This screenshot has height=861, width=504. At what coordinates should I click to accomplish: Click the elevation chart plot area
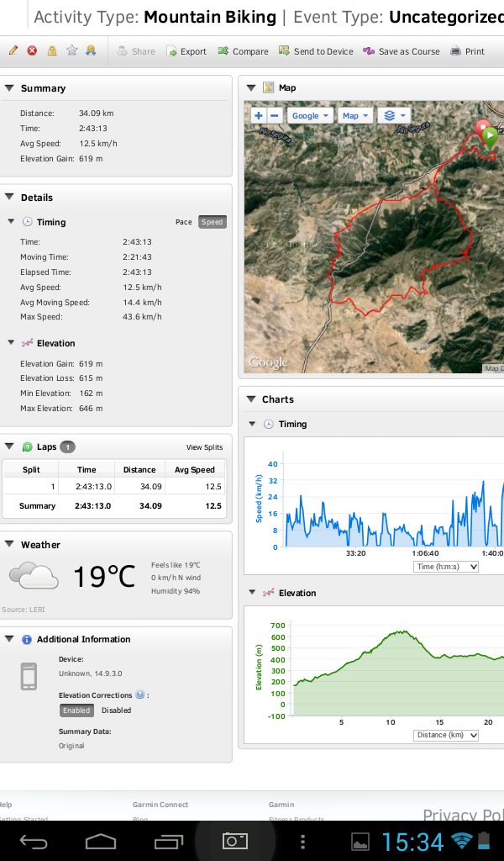click(397, 670)
